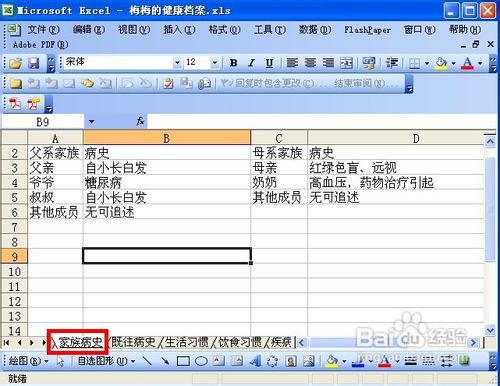The width and height of the screenshot is (500, 386).
Task: Open the 数据 (Data) menu
Action: tap(315, 30)
